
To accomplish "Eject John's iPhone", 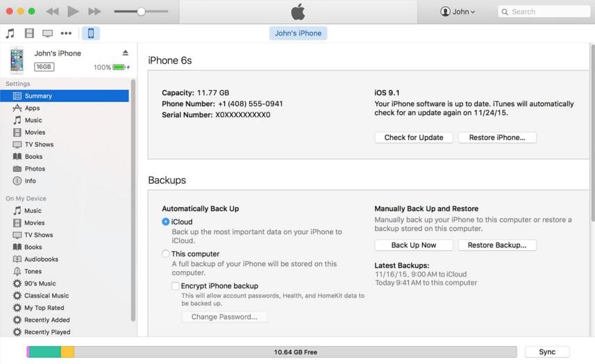I will tap(125, 53).
